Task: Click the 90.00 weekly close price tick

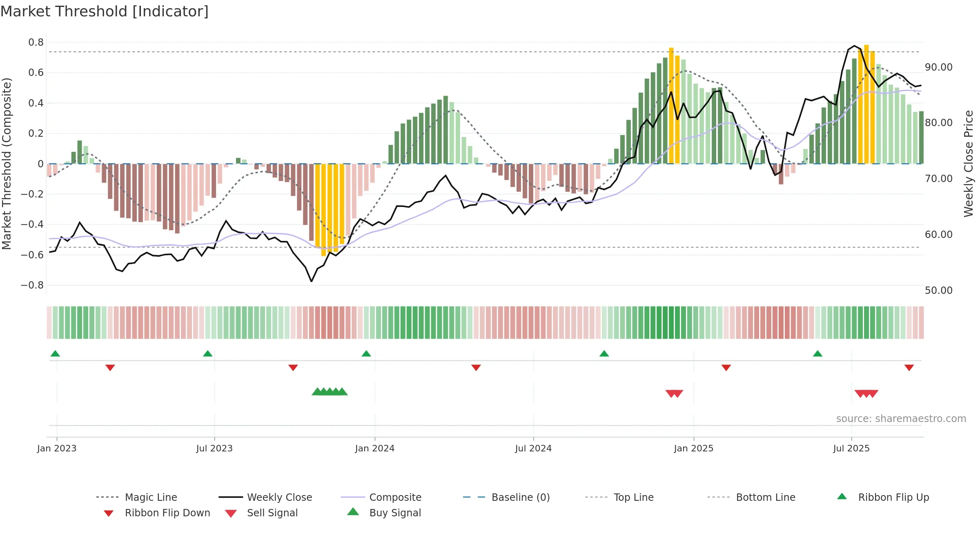Action: (939, 67)
